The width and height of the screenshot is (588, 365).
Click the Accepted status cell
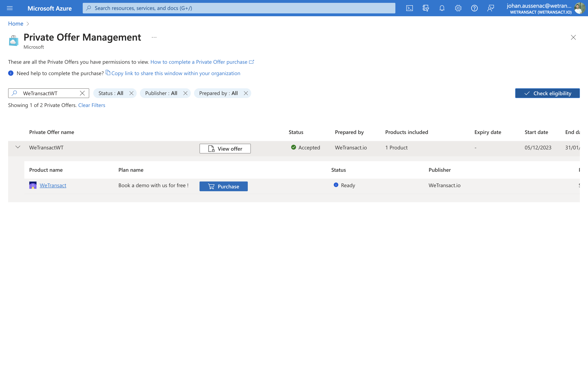pos(306,148)
